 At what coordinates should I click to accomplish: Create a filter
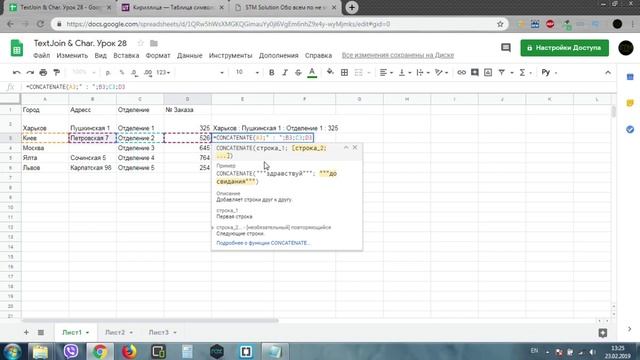coord(502,73)
